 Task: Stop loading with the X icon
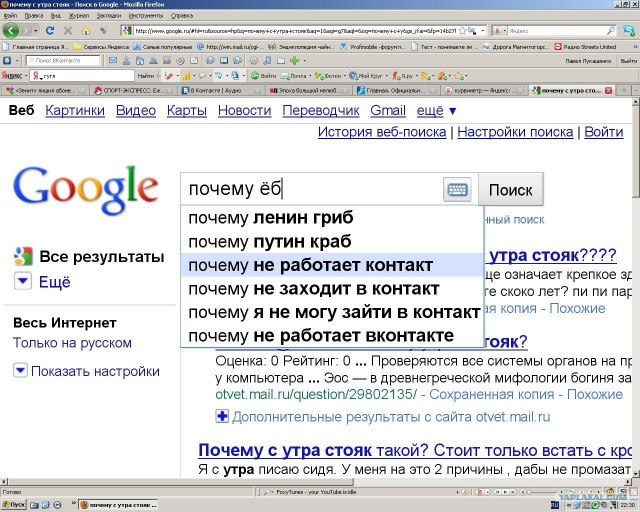pyautogui.click(x=68, y=31)
